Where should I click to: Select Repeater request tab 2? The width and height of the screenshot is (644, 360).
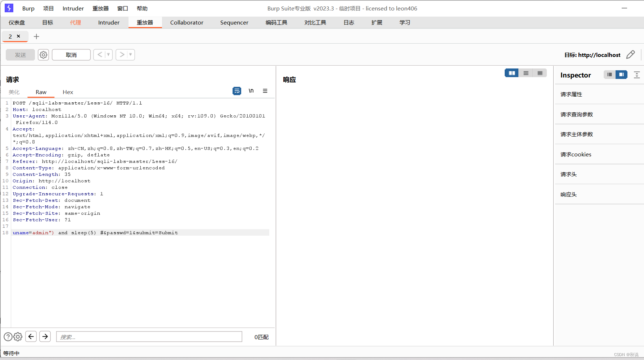coord(10,36)
